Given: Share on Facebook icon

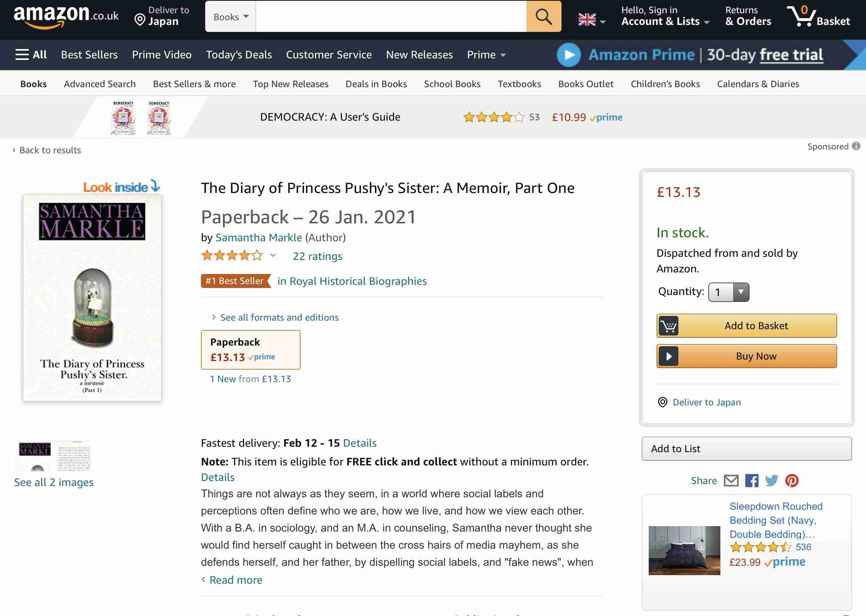Looking at the screenshot, I should pyautogui.click(x=752, y=481).
